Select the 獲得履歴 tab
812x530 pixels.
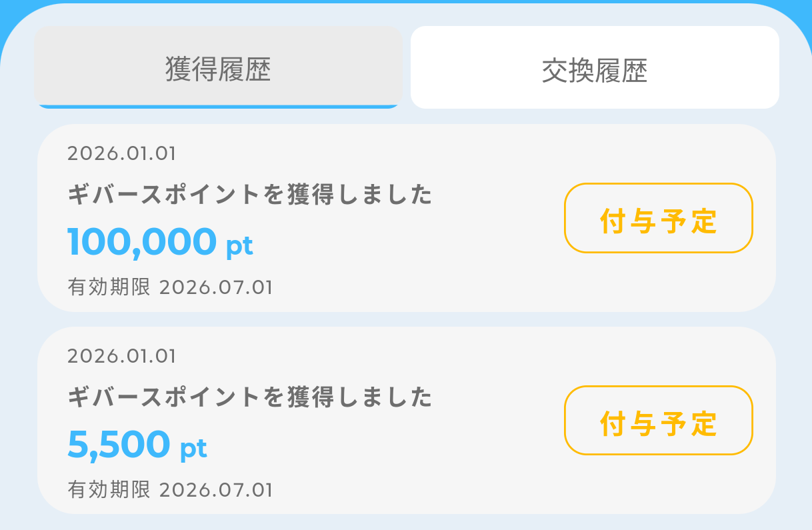[x=218, y=67]
